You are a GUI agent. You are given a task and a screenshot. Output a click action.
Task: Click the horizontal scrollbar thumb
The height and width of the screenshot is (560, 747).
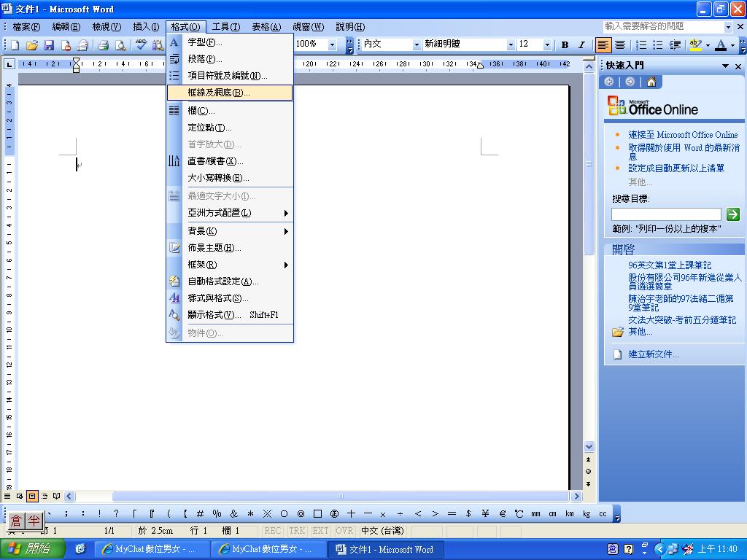coord(340,496)
